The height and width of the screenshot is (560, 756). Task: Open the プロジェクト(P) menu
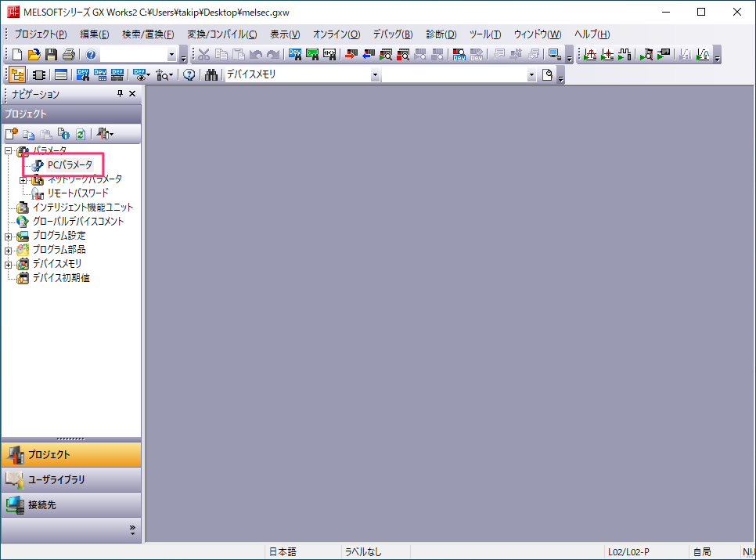(x=41, y=34)
